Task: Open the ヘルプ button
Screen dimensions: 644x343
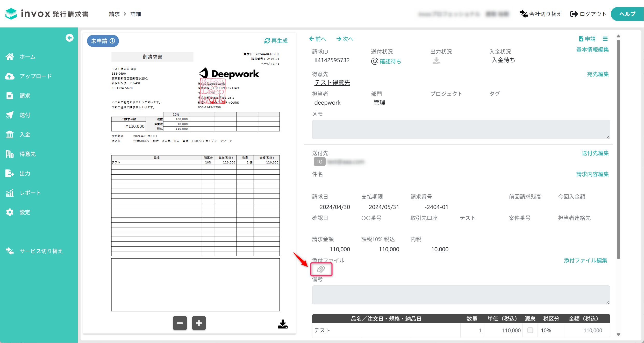Action: click(627, 14)
